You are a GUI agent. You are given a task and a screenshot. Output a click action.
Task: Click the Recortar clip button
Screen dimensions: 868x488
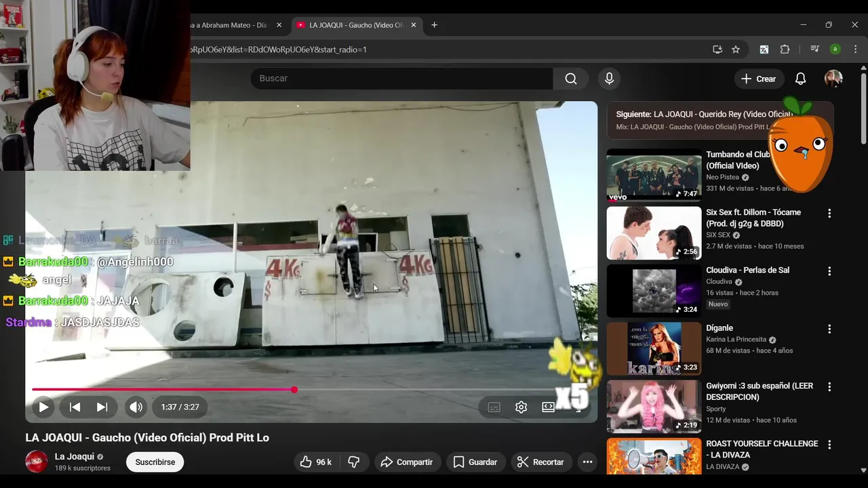pos(540,462)
